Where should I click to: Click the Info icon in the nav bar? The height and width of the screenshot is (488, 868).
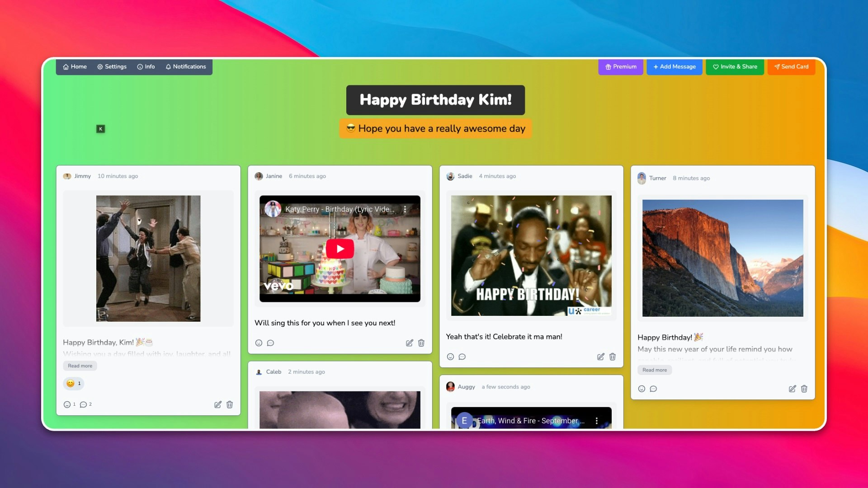pos(146,66)
